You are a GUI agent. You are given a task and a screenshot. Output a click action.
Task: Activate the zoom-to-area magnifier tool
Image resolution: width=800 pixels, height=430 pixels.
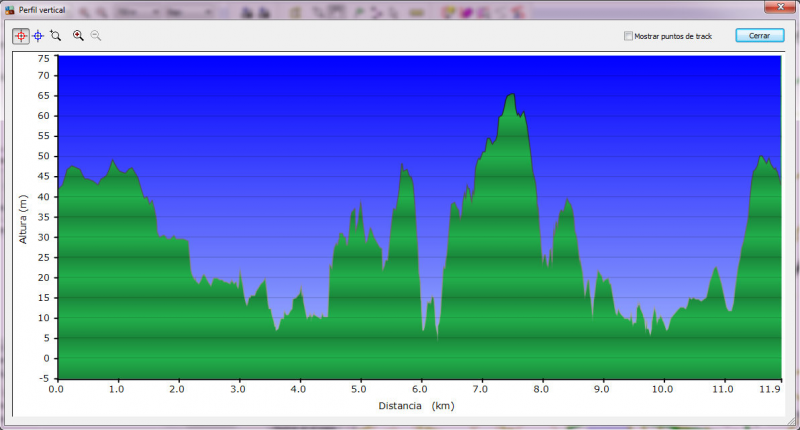pyautogui.click(x=56, y=35)
